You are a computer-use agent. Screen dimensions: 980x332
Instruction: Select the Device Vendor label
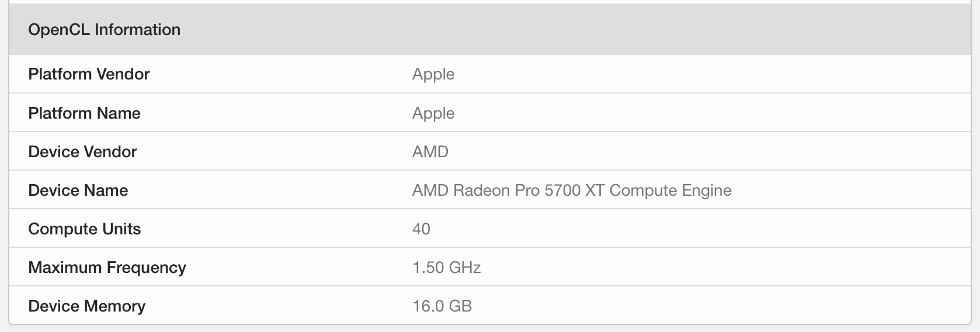pos(82,151)
